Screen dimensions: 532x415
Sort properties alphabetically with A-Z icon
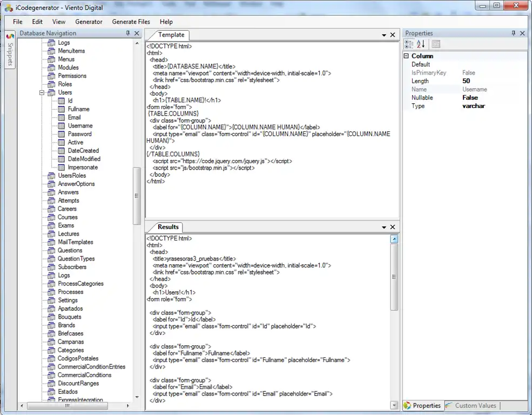[x=421, y=44]
